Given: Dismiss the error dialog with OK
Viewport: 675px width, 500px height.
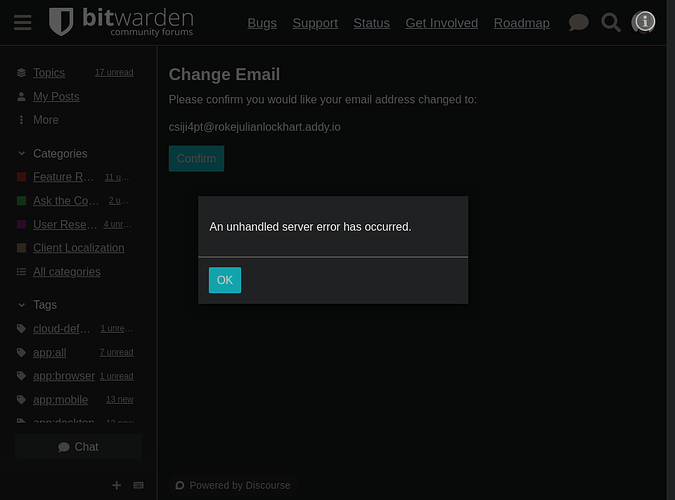Looking at the screenshot, I should coord(225,280).
